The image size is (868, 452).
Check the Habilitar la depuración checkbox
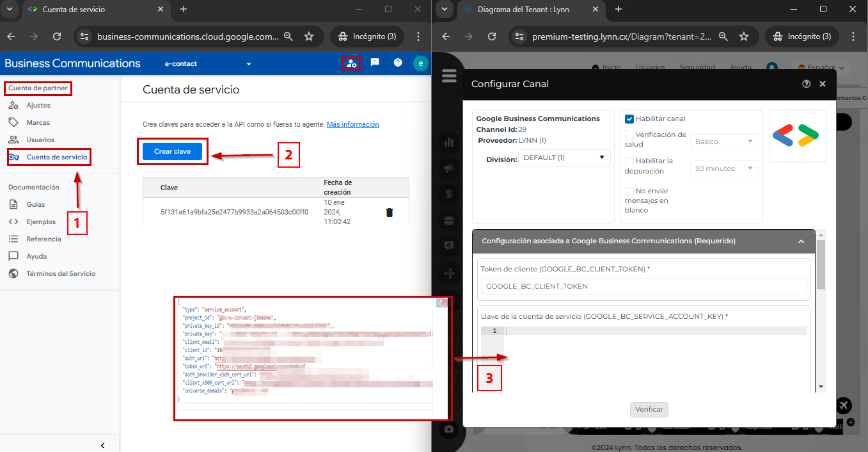tap(629, 161)
